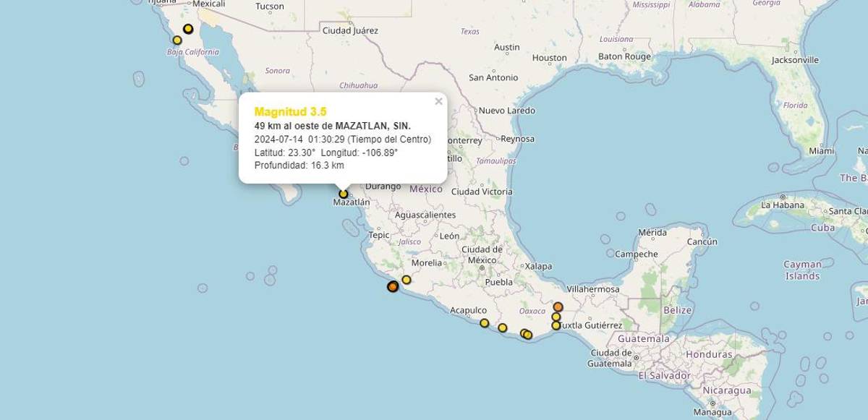Open the orange marker on the Jalisco coast
Viewport: 868px width, 420px height.
(x=392, y=287)
